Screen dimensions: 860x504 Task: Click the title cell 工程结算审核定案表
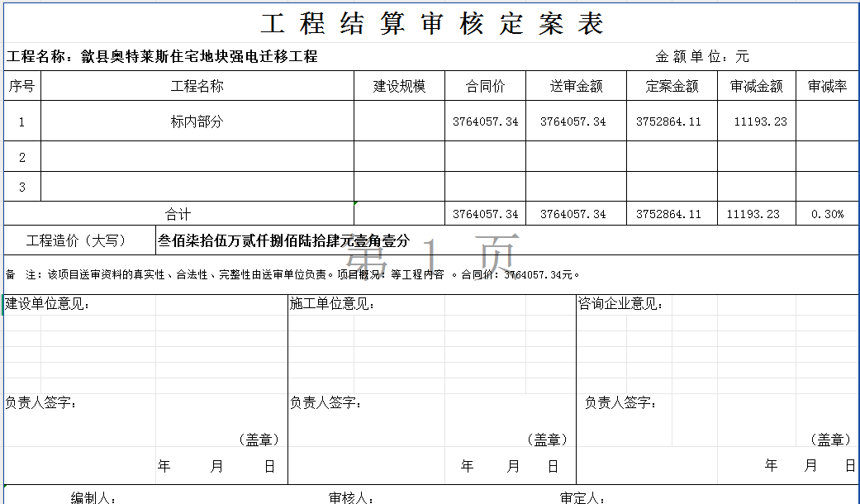point(432,23)
